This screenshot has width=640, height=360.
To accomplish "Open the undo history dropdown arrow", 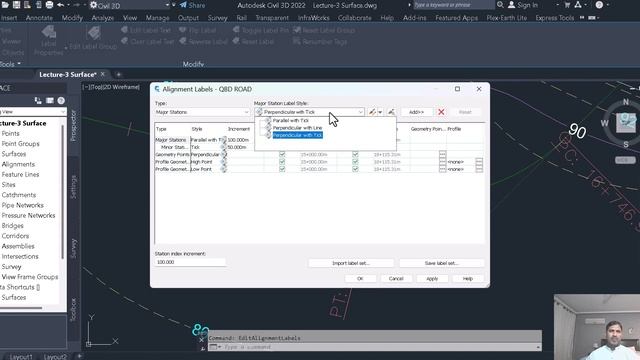I will tap(68, 5).
